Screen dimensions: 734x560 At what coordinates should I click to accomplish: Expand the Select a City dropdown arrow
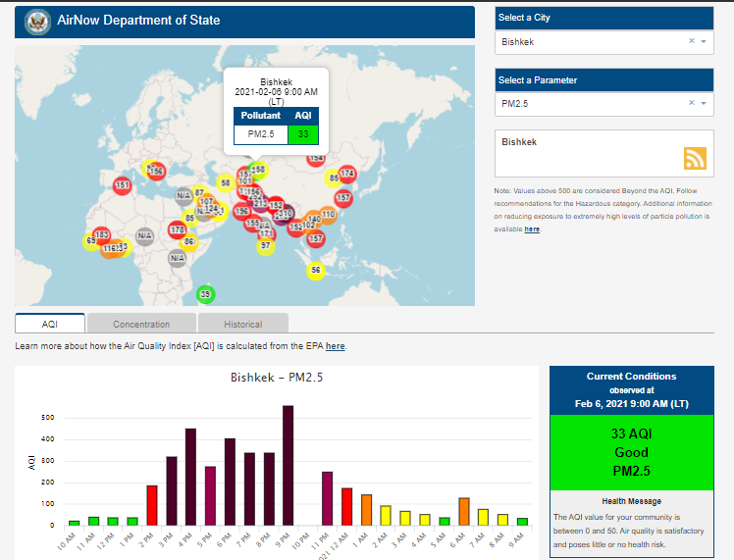(x=704, y=42)
